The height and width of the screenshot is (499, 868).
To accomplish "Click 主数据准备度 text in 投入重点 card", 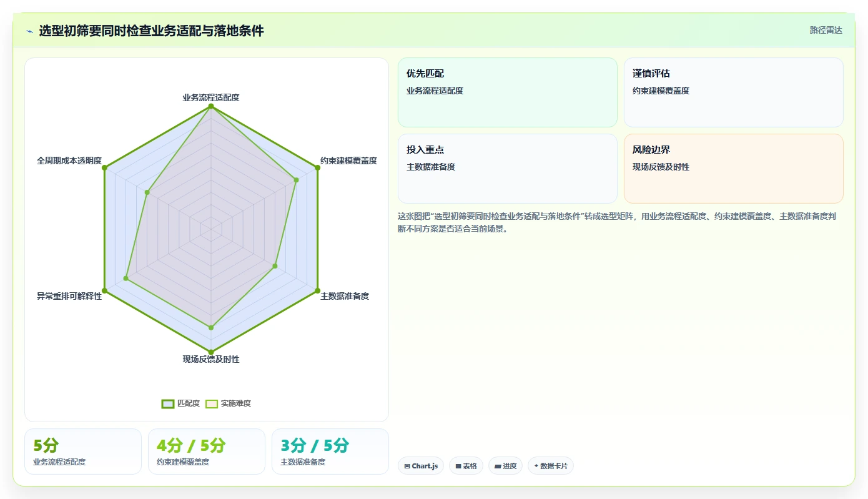I will (431, 167).
